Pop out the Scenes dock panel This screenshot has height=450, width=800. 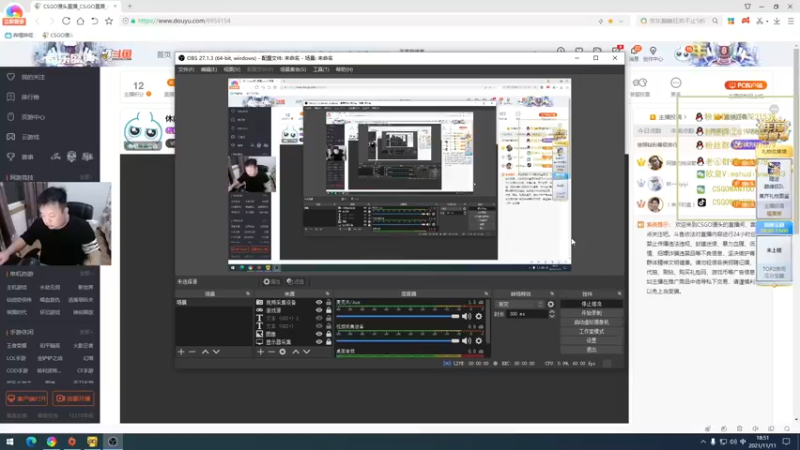[x=248, y=294]
